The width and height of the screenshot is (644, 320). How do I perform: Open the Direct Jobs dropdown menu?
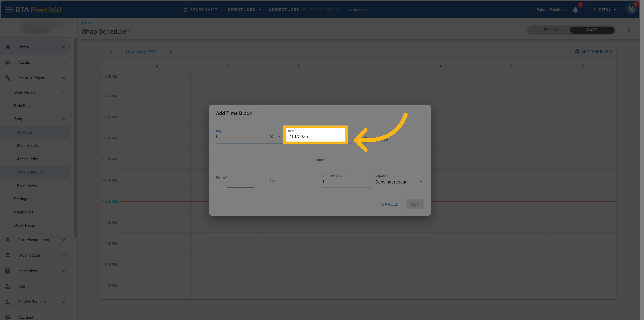[x=244, y=10]
